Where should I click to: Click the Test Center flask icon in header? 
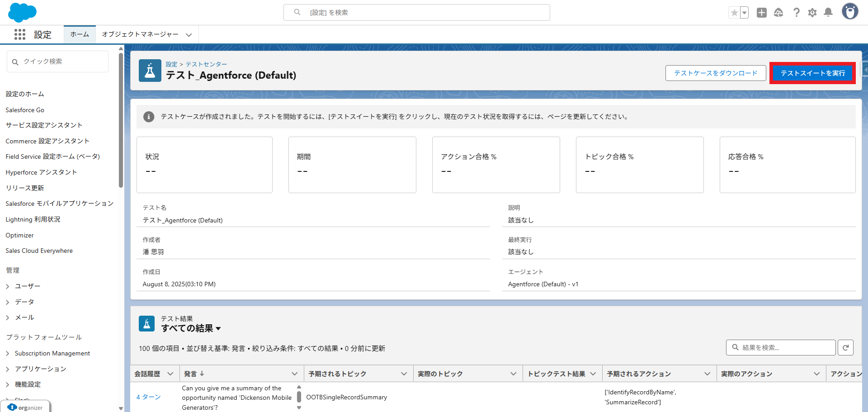[150, 71]
